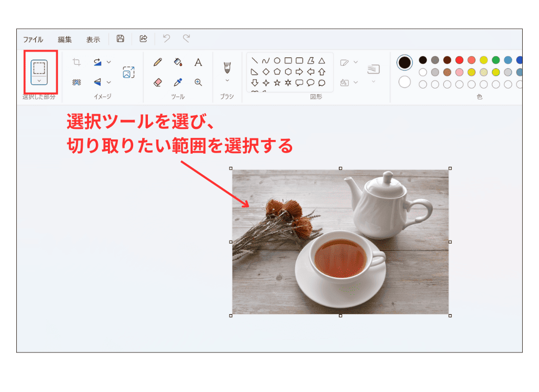Select the Magnifier tool
The height and width of the screenshot is (392, 539).
(198, 82)
